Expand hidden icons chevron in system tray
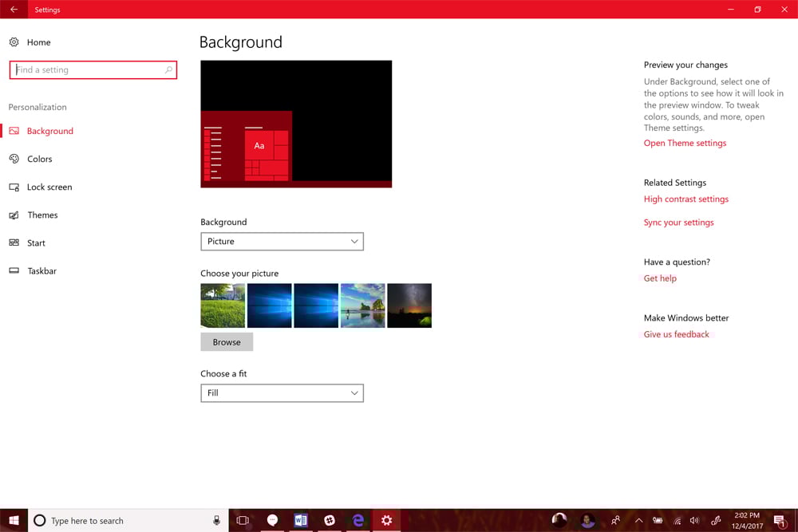This screenshot has width=798, height=532. coord(638,519)
